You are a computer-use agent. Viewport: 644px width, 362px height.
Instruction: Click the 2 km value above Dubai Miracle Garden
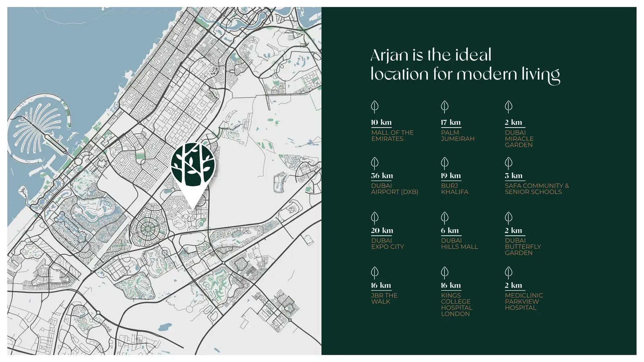(514, 122)
